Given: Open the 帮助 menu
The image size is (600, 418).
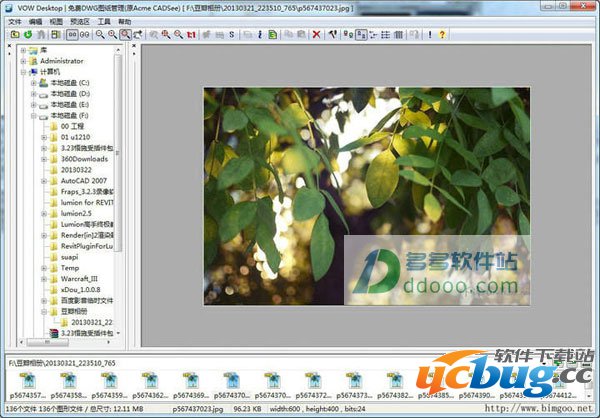Looking at the screenshot, I should (x=124, y=20).
